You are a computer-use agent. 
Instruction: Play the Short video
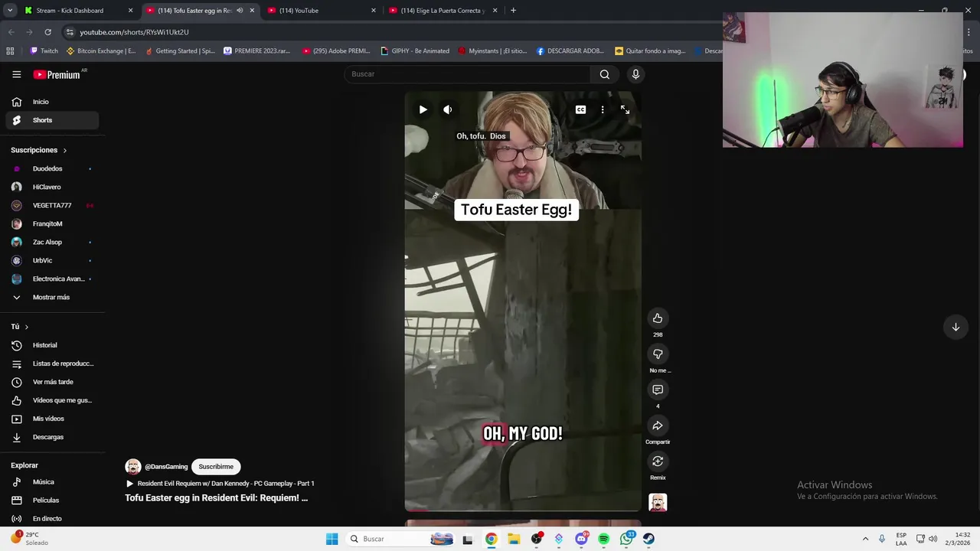point(423,109)
